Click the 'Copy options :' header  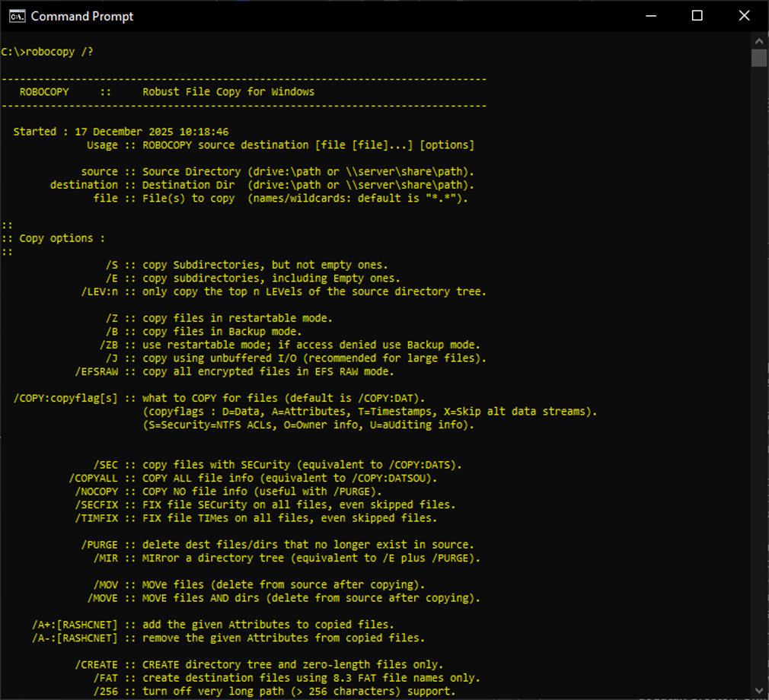point(47,237)
